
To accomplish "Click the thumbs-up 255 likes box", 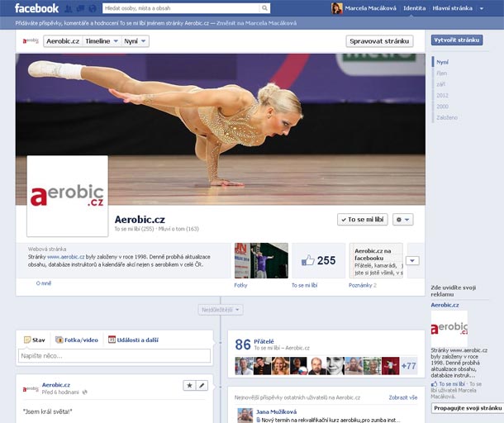I will 319,260.
